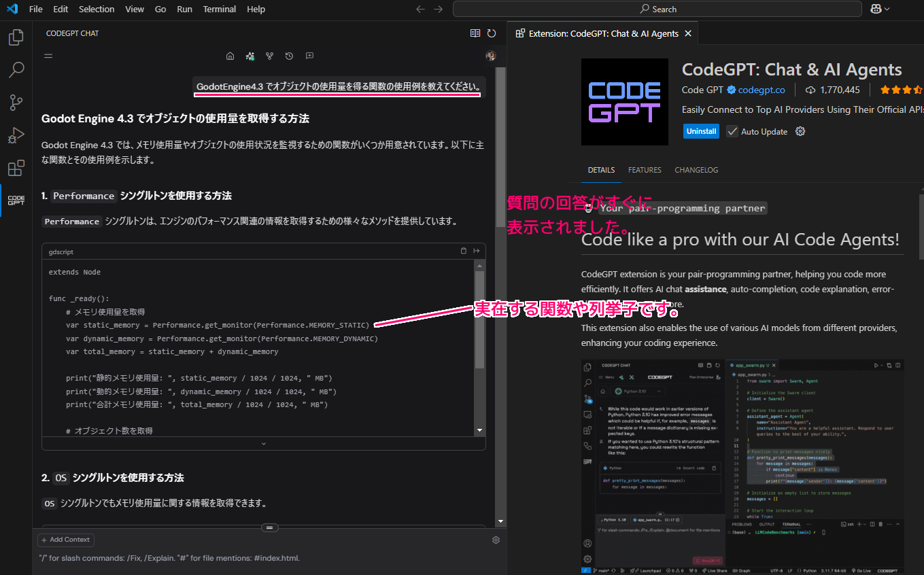Viewport: 924px width, 575px height.
Task: Start a new chat with the plus bubble icon
Action: (309, 56)
